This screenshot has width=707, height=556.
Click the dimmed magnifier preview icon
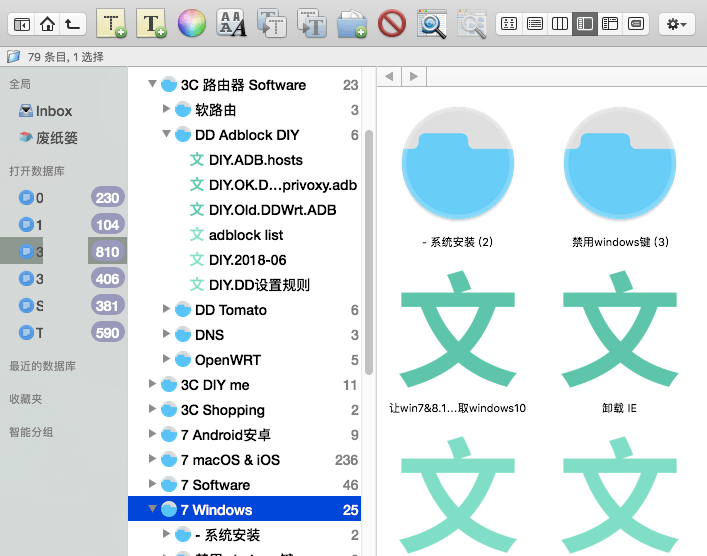click(472, 23)
